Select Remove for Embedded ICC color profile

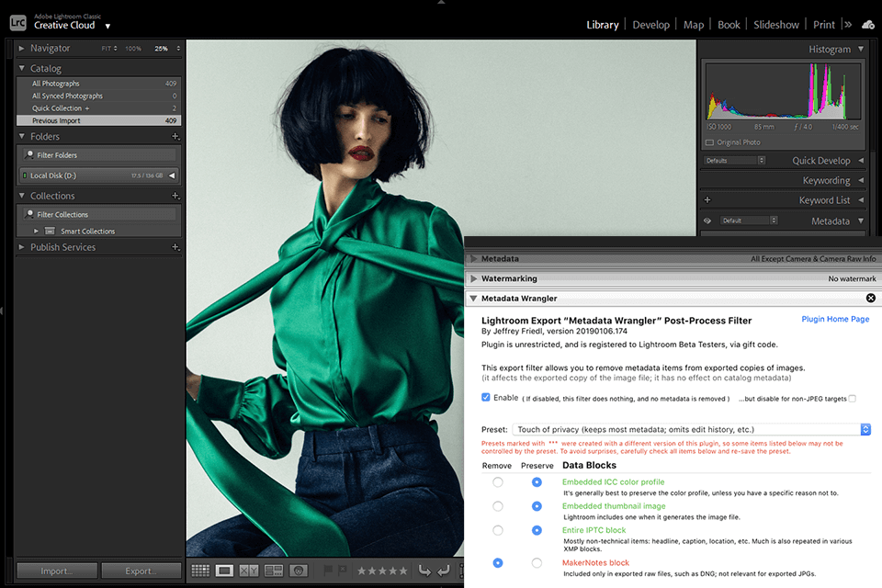coord(498,482)
